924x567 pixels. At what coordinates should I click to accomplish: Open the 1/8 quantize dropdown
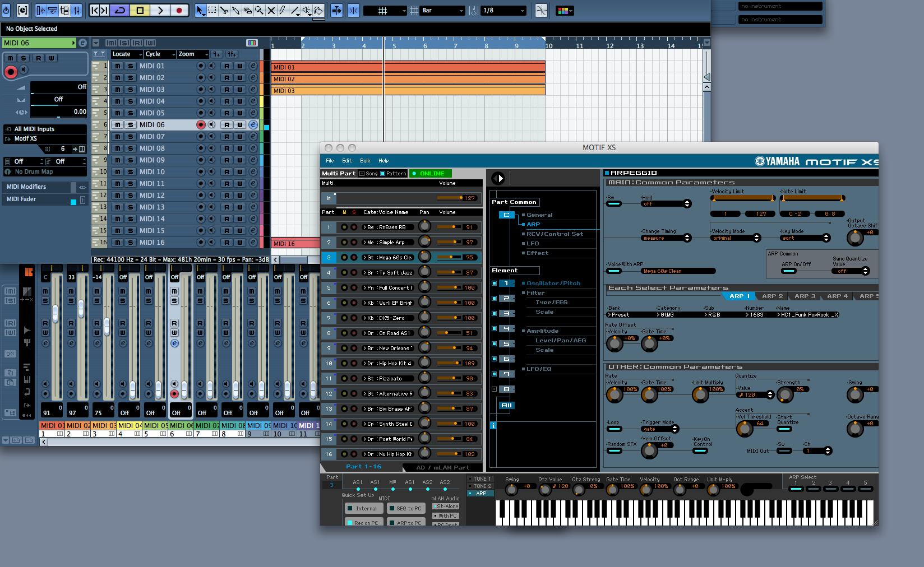[x=503, y=11]
